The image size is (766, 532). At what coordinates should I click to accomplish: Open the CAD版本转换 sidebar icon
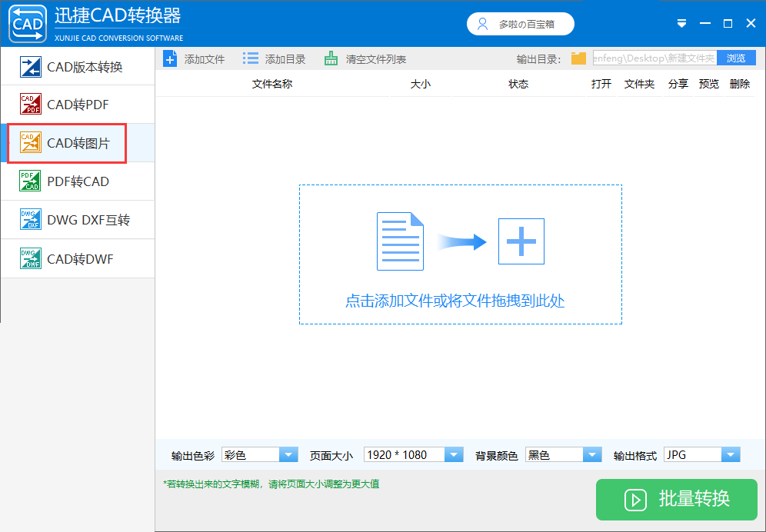(x=30, y=67)
